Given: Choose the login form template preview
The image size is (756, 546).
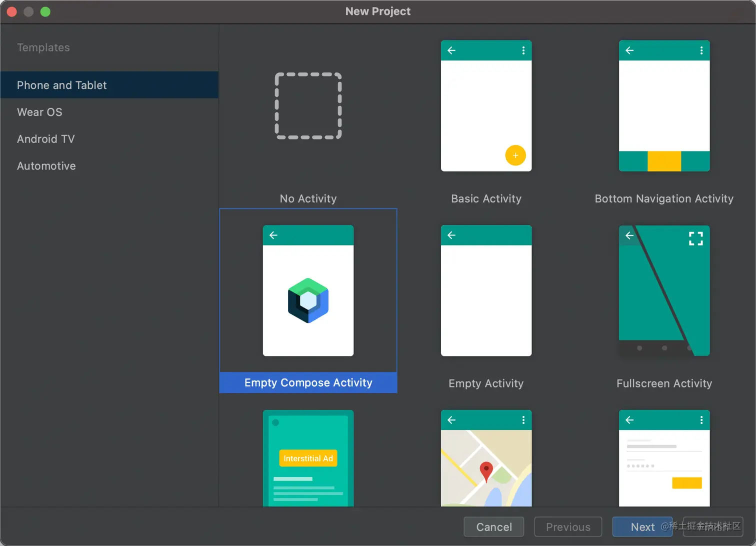Looking at the screenshot, I should (664, 458).
